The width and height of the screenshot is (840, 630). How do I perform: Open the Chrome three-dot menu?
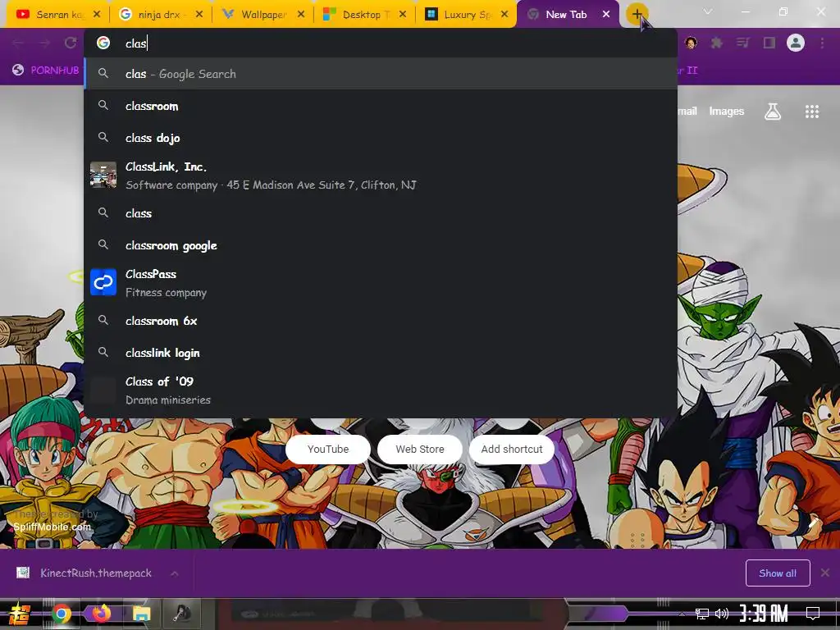click(822, 43)
